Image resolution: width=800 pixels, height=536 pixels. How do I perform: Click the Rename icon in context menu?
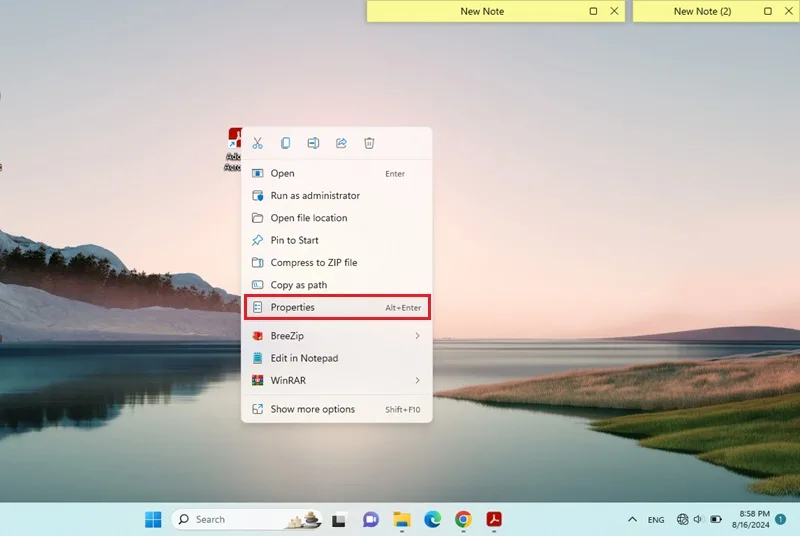[x=313, y=143]
